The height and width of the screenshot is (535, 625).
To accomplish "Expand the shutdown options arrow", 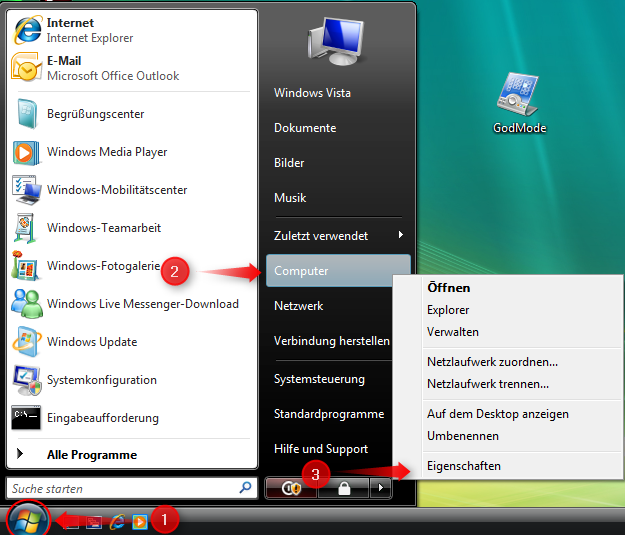I will (x=381, y=488).
